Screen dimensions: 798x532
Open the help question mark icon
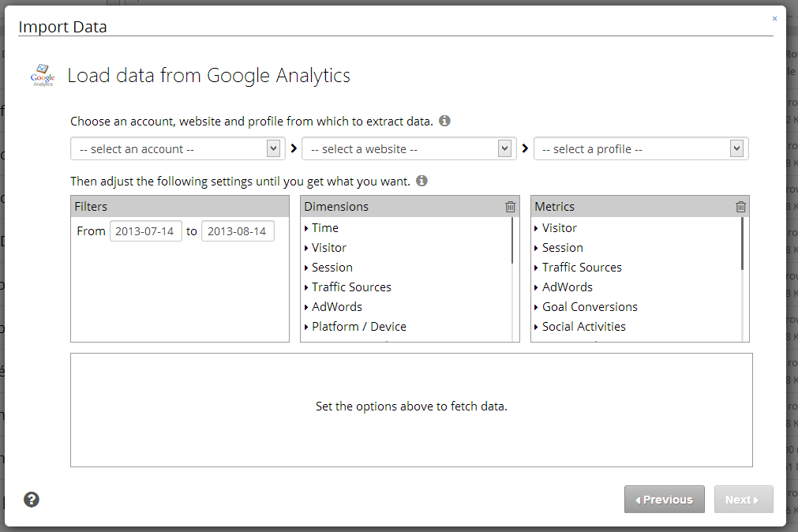(x=32, y=500)
